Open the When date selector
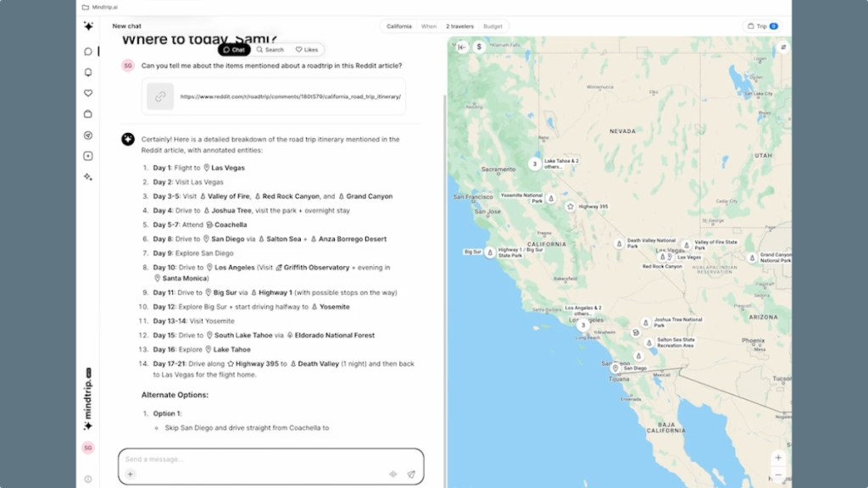This screenshot has height=488, width=868. tap(428, 26)
